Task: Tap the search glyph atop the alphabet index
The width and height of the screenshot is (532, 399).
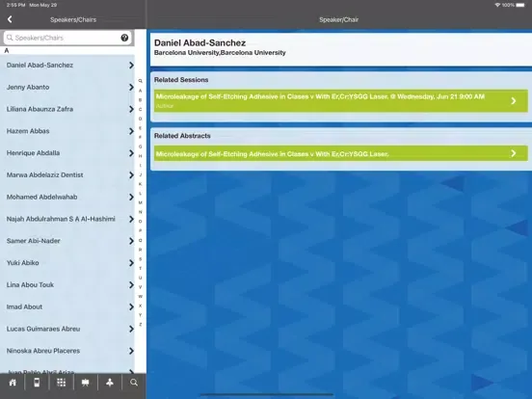Action: click(140, 81)
